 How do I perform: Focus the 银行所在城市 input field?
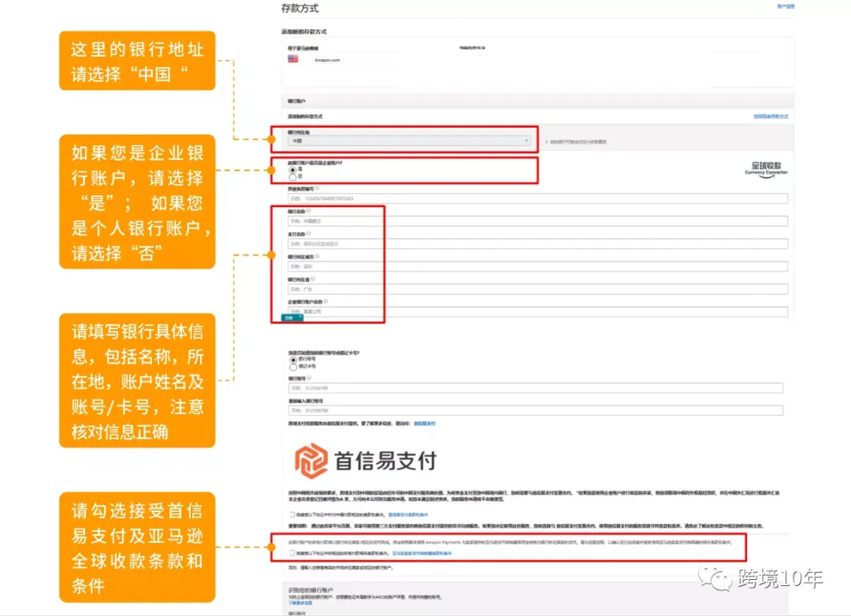click(x=537, y=266)
